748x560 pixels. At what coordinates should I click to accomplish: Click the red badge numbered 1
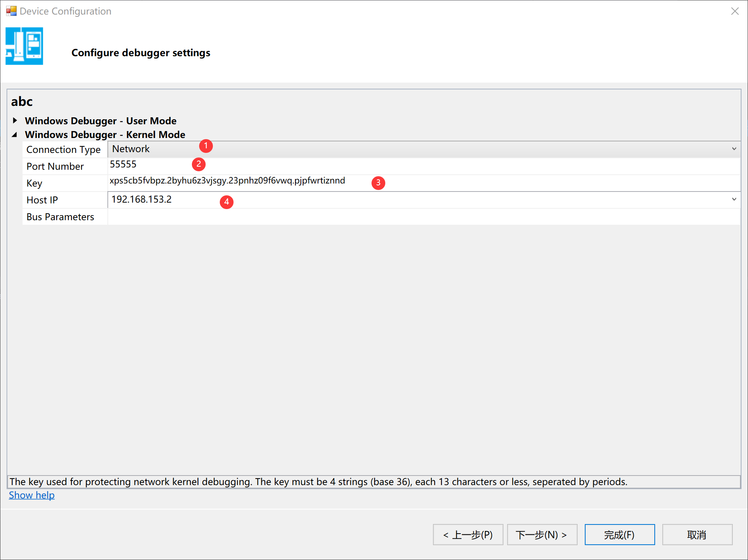click(205, 146)
